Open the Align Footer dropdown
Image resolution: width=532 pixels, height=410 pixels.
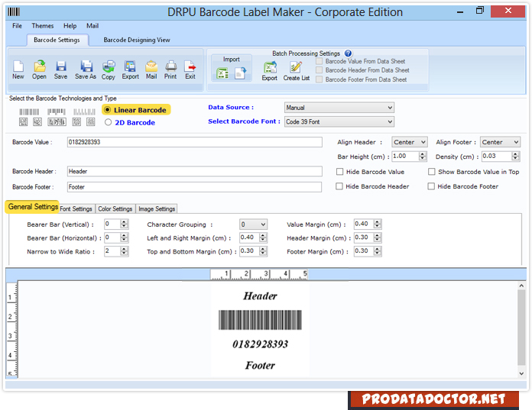500,142
